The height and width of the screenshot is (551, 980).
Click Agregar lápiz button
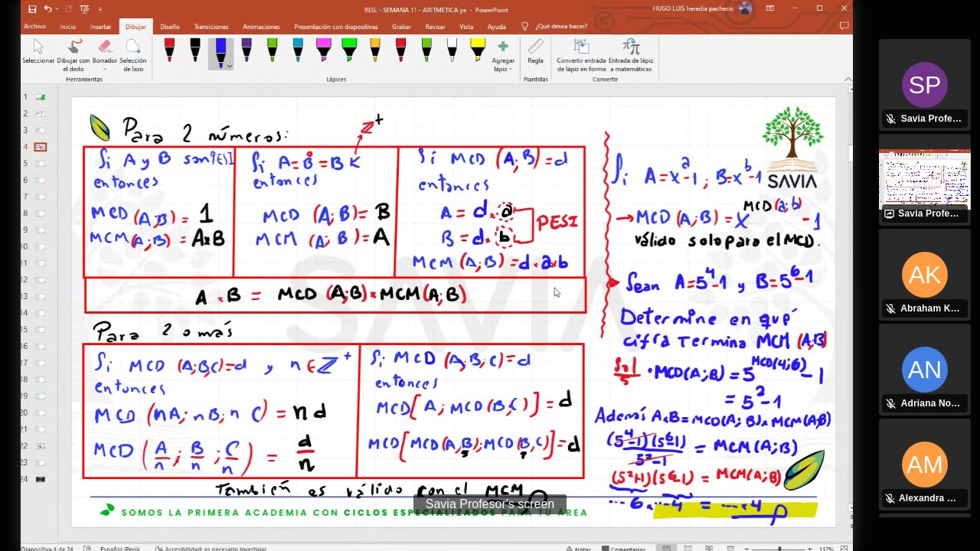click(x=503, y=56)
